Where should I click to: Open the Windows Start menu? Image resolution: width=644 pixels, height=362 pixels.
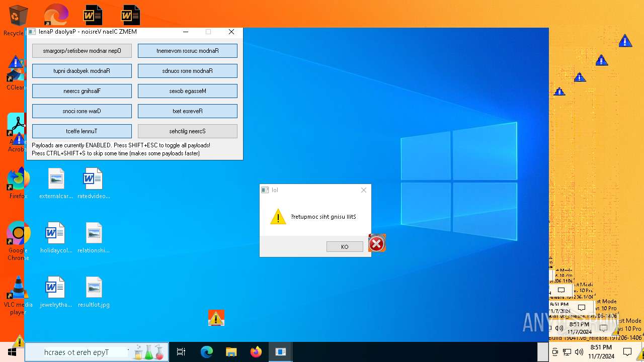pos(12,352)
